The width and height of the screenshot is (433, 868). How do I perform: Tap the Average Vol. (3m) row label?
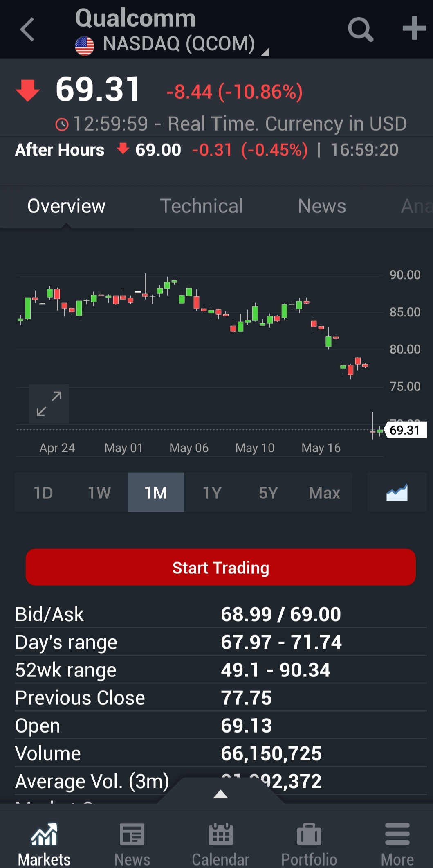(x=92, y=782)
